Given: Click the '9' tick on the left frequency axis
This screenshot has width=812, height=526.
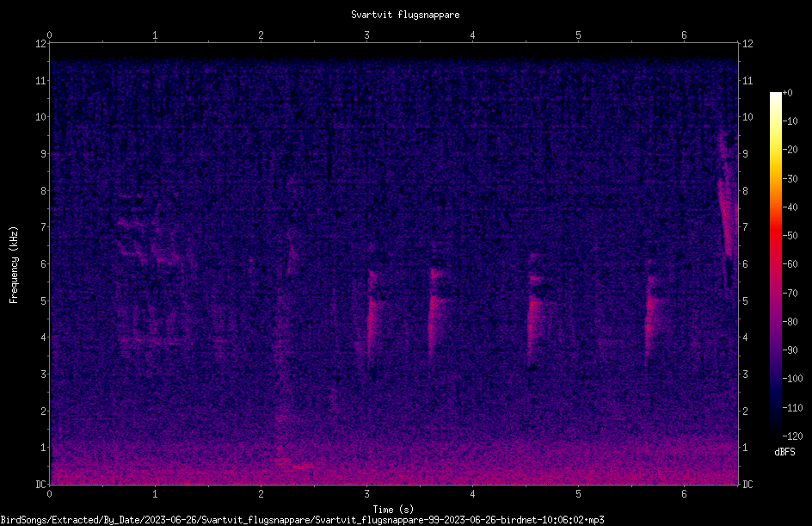Looking at the screenshot, I should pyautogui.click(x=44, y=154).
